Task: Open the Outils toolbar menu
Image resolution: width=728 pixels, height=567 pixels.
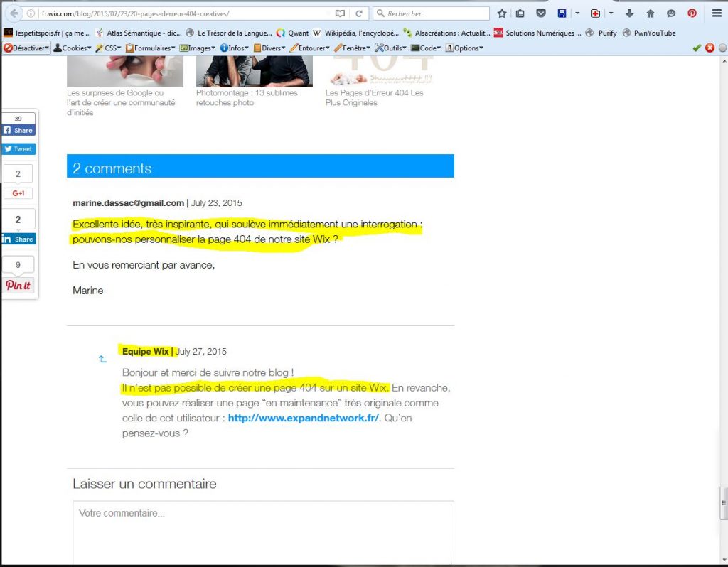Action: pyautogui.click(x=390, y=48)
